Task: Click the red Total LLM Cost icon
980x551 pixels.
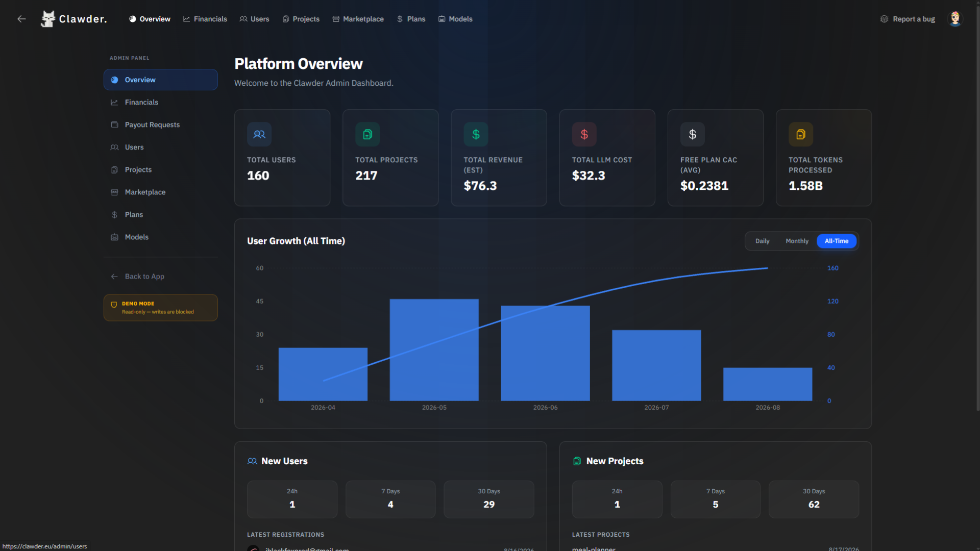Action: (584, 134)
